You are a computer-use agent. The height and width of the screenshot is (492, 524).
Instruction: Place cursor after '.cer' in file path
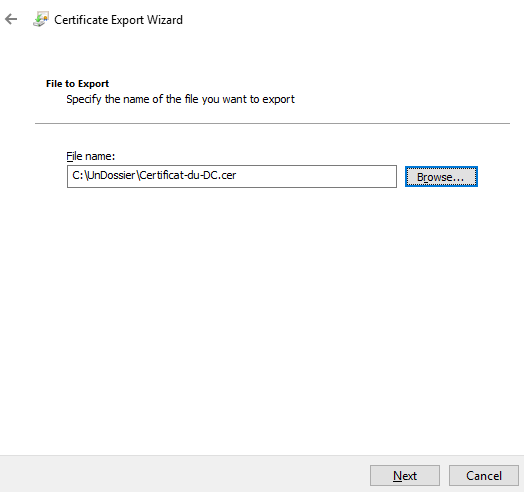coord(237,175)
